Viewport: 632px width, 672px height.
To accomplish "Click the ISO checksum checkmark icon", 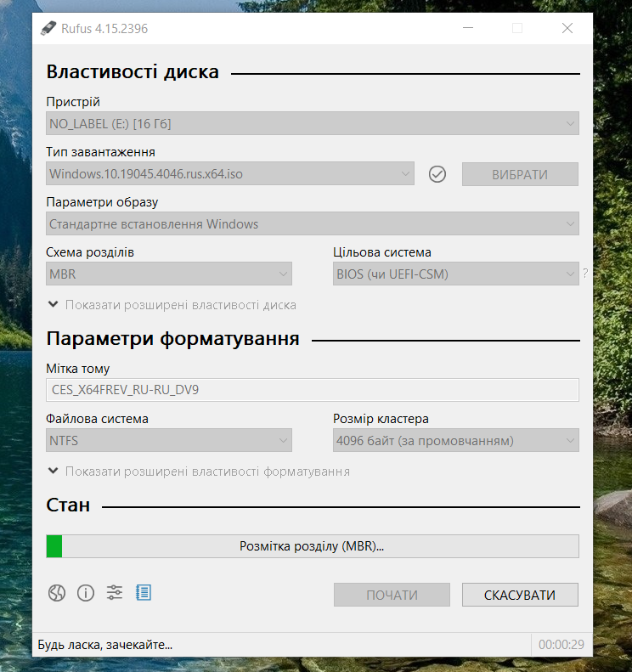I will 437,174.
